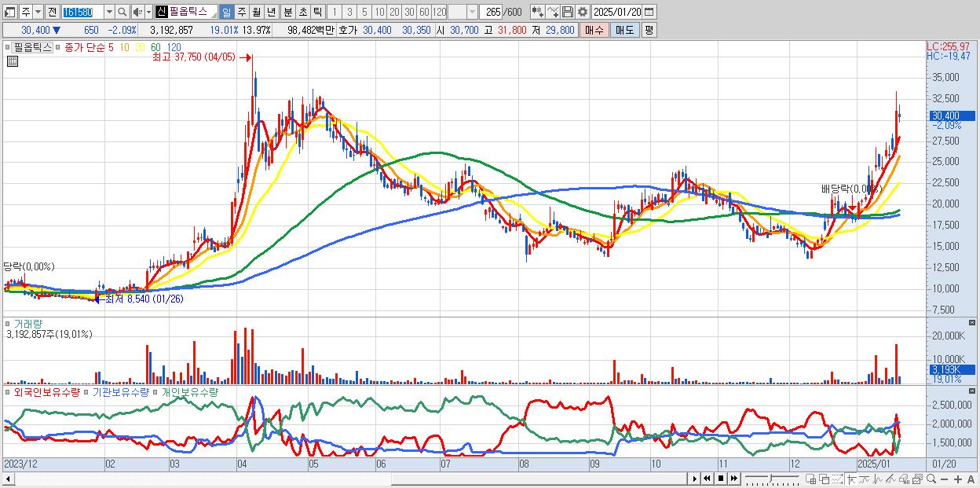Click the overlapping windows icon in bottom toolbar

[825, 479]
